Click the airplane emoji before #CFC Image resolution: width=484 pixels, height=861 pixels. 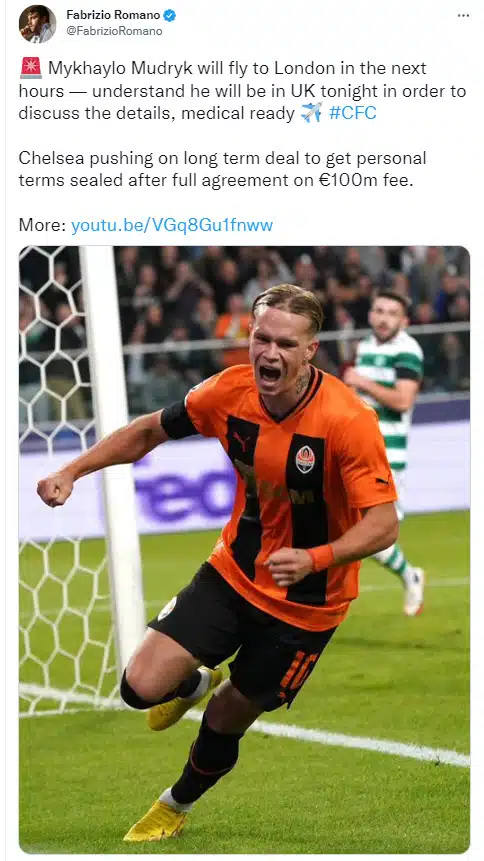click(x=311, y=113)
